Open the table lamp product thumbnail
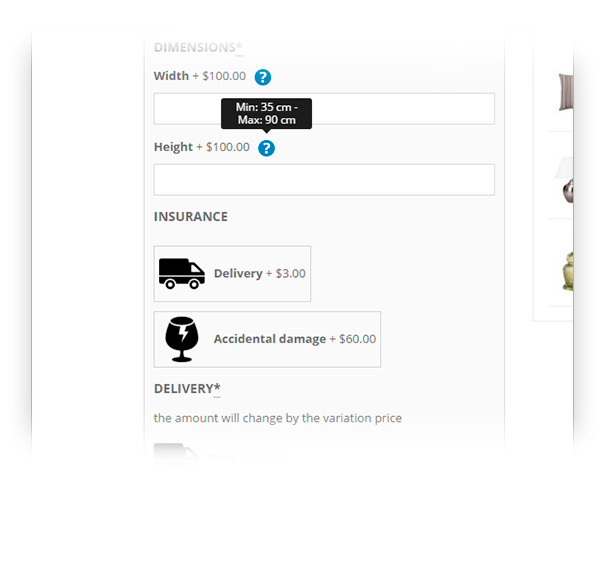The image size is (600, 587). [565, 179]
